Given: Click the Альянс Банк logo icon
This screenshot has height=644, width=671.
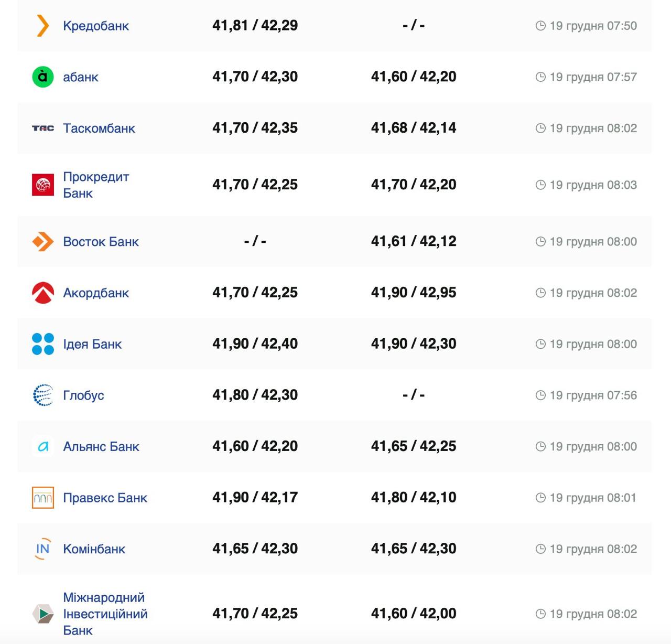Looking at the screenshot, I should click(43, 447).
